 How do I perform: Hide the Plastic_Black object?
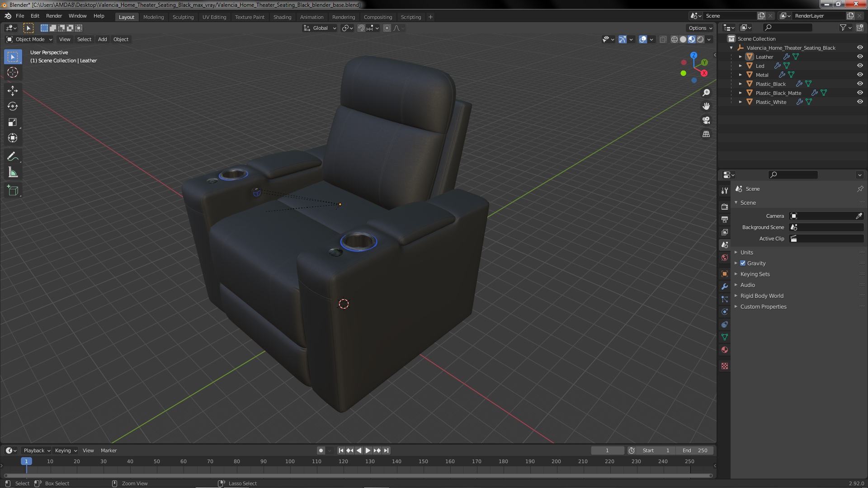(x=859, y=84)
